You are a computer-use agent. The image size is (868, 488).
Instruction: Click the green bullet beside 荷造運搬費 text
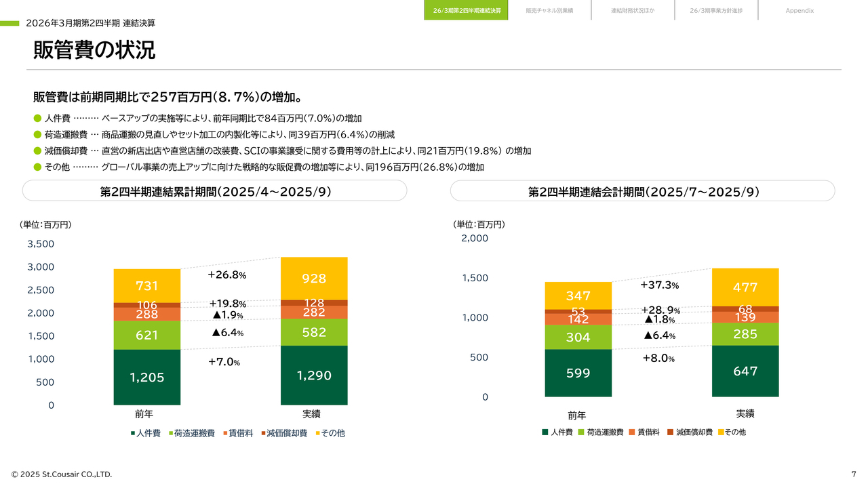(x=37, y=134)
